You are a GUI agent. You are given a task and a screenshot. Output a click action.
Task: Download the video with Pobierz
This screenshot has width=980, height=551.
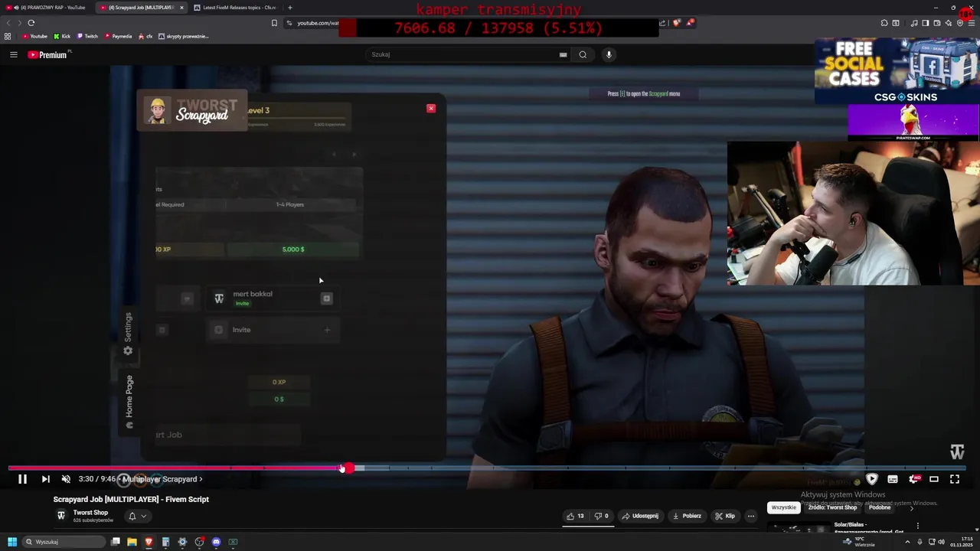pyautogui.click(x=687, y=516)
